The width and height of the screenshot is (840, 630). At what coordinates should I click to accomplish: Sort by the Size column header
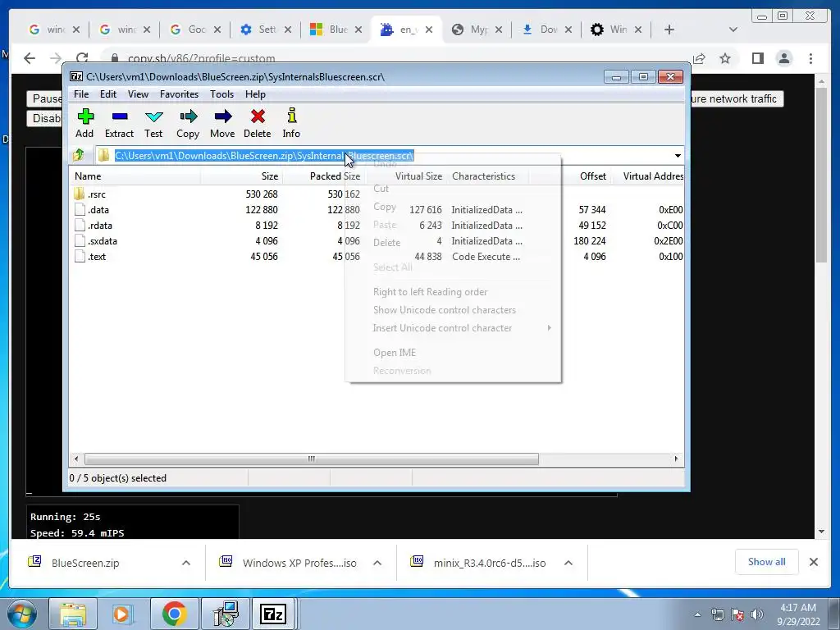coord(242,176)
